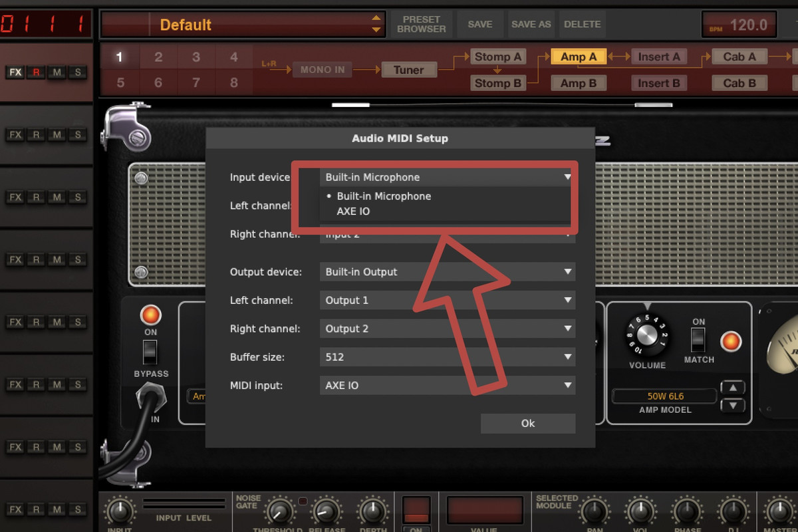Click the MONO IN routing button

323,70
